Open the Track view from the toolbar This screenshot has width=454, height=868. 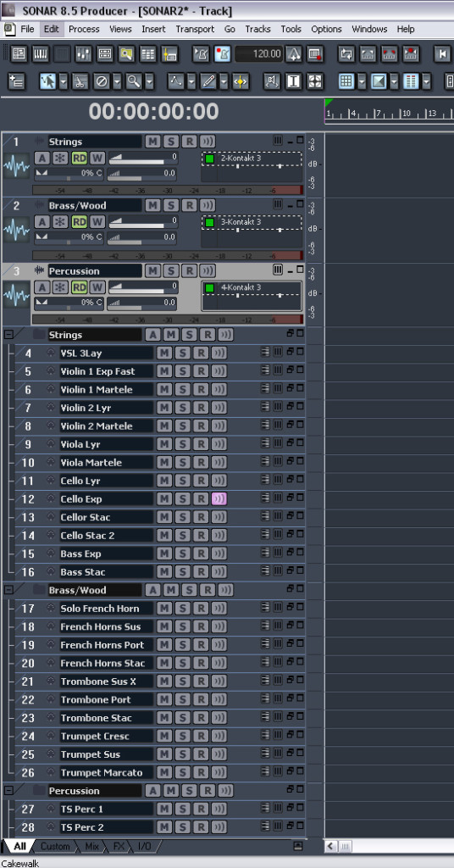pyautogui.click(x=19, y=53)
